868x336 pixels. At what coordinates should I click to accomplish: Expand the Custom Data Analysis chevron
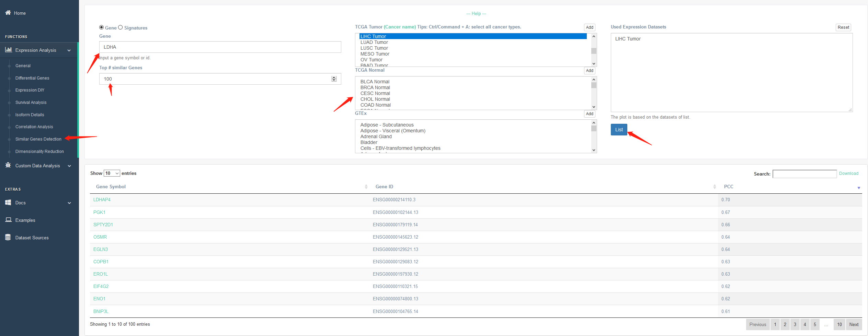coord(69,166)
